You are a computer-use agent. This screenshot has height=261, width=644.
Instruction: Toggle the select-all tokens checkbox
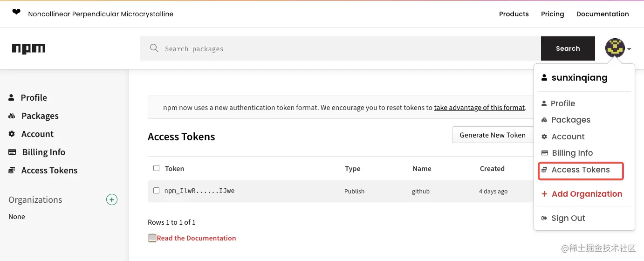pyautogui.click(x=156, y=168)
